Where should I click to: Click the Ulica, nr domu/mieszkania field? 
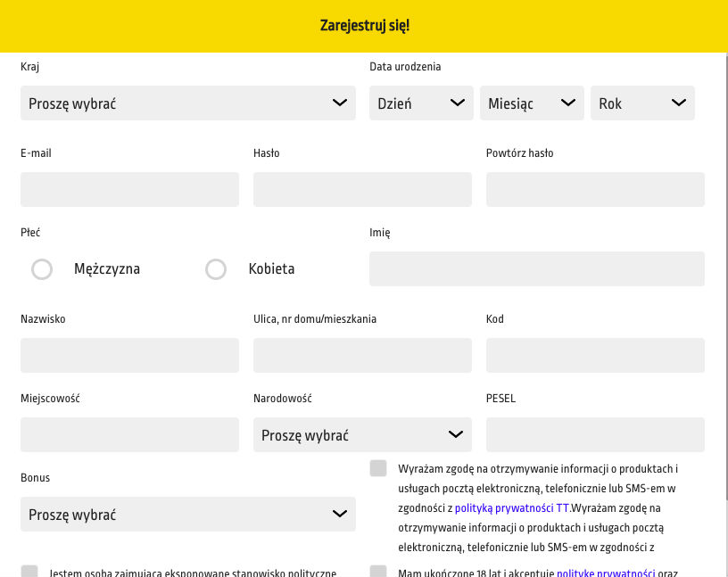pos(362,355)
